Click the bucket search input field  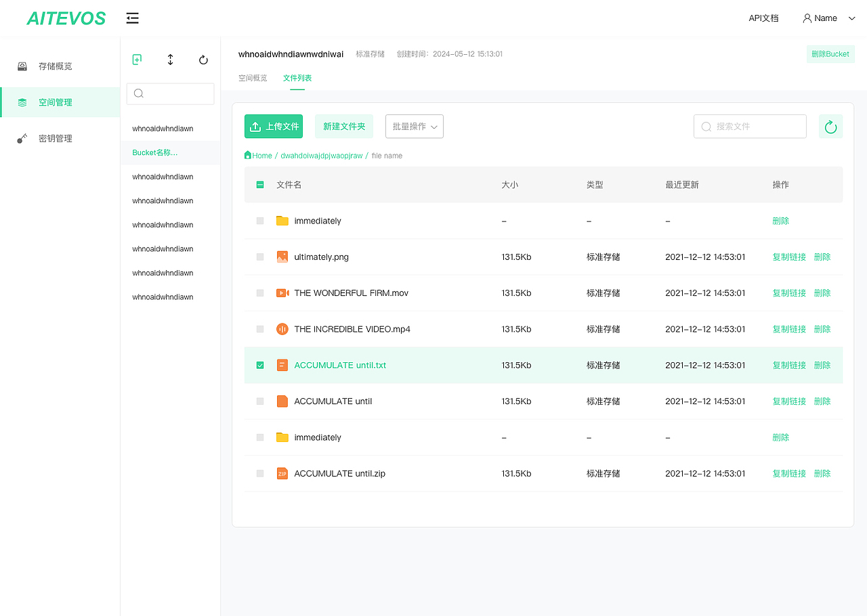click(170, 93)
